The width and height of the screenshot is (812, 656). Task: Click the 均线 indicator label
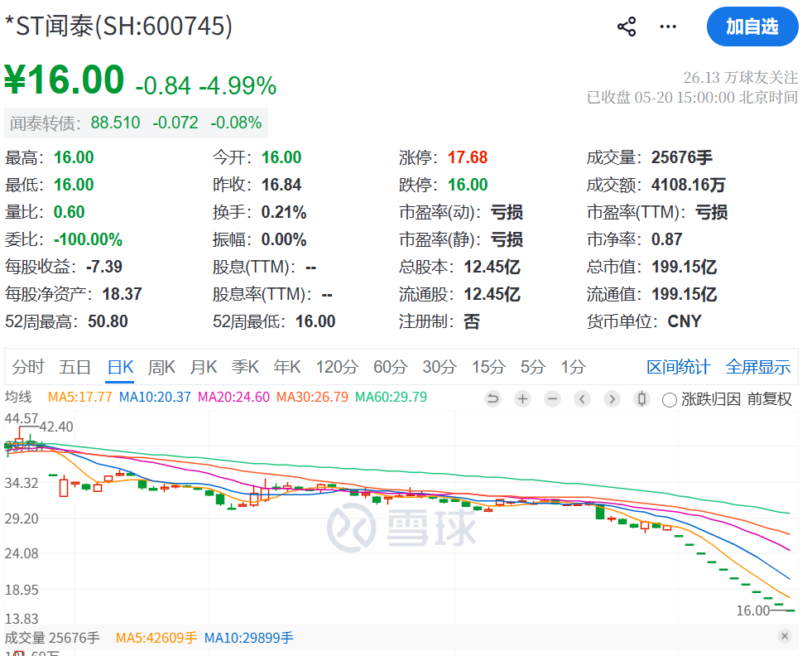(x=18, y=397)
